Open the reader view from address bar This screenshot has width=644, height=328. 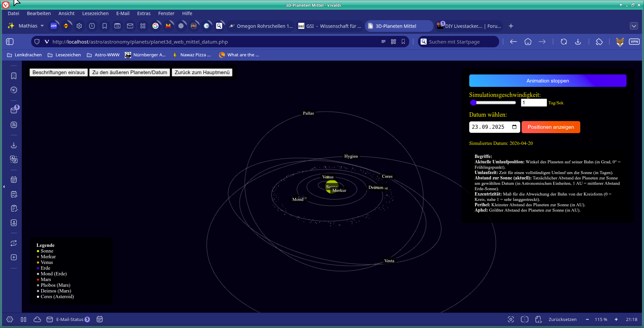pos(383,42)
